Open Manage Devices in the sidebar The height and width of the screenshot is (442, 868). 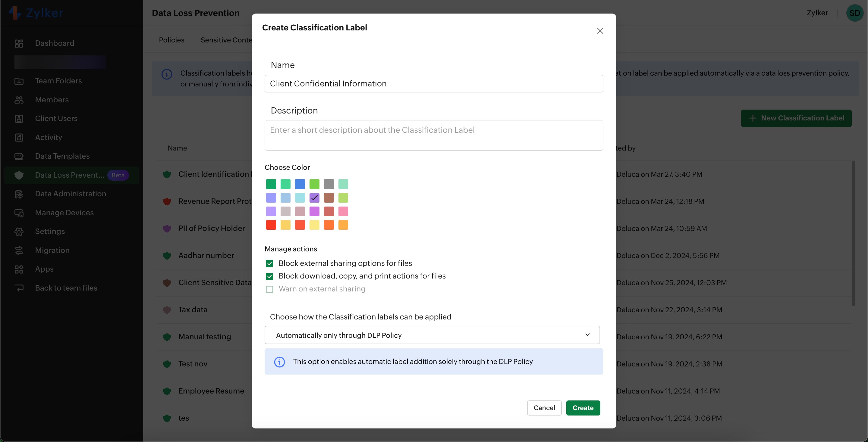64,212
